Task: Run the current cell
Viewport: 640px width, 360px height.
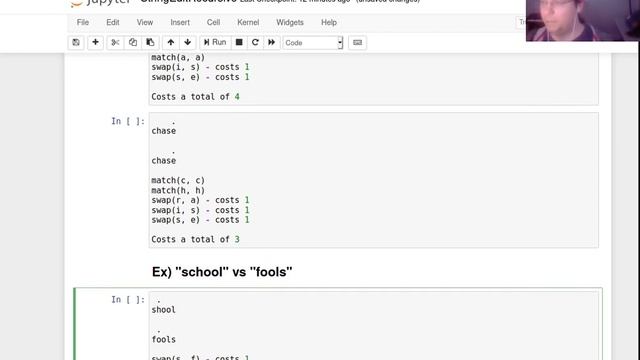Action: click(x=215, y=42)
